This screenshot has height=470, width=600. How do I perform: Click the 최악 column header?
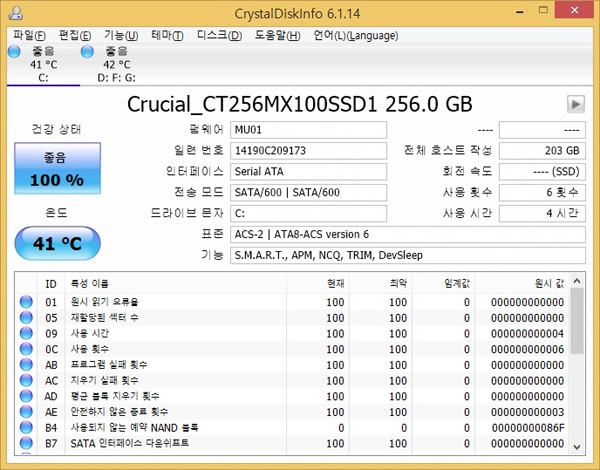point(381,284)
